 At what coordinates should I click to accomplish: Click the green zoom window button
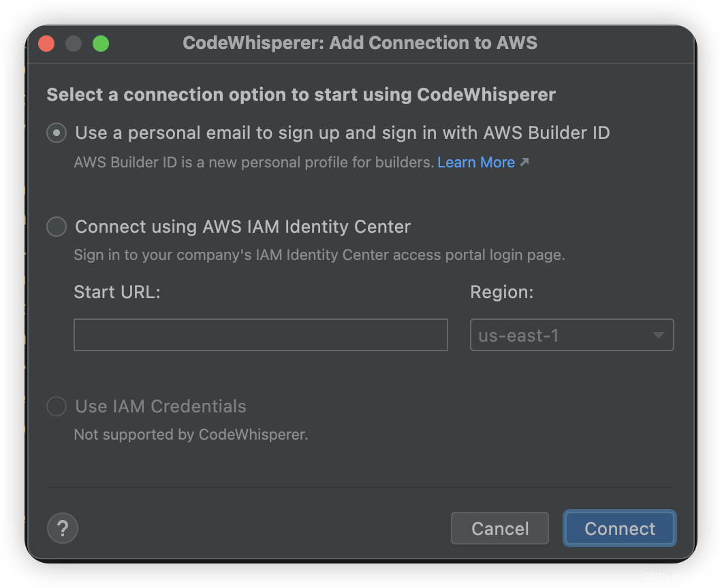(101, 44)
